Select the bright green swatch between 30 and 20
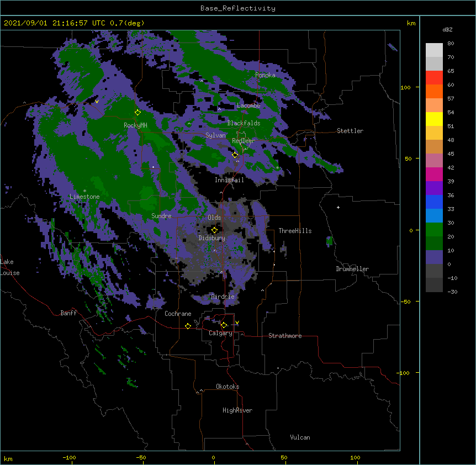476x465 pixels. tap(434, 230)
